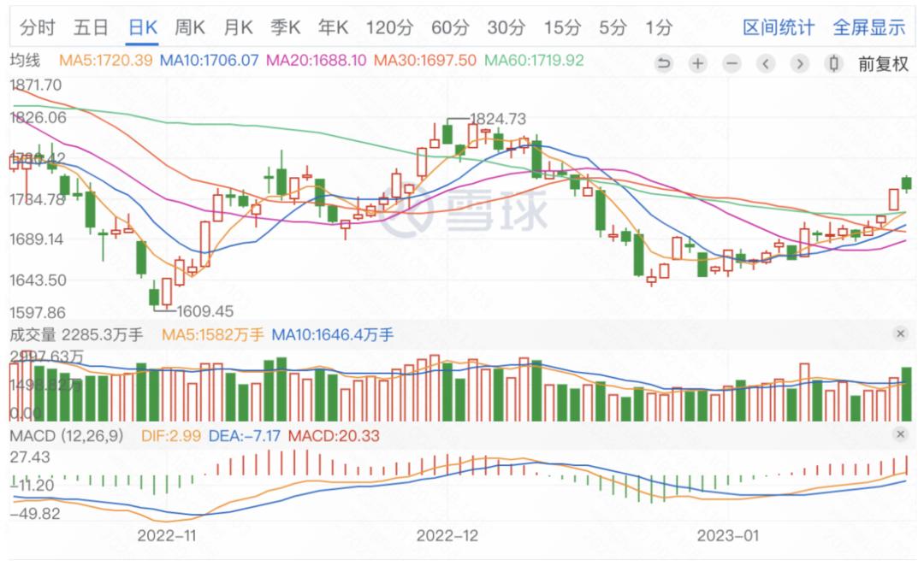Select the 五日 five-day tab

(x=91, y=27)
